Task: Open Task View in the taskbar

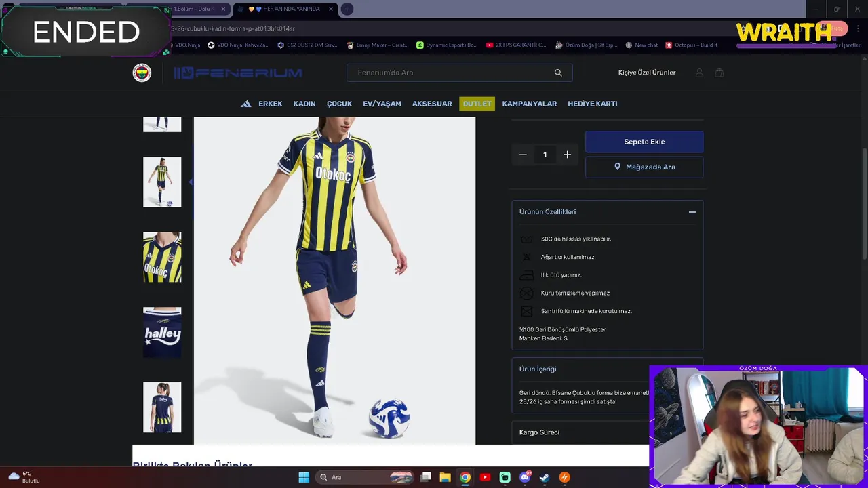Action: point(425,477)
